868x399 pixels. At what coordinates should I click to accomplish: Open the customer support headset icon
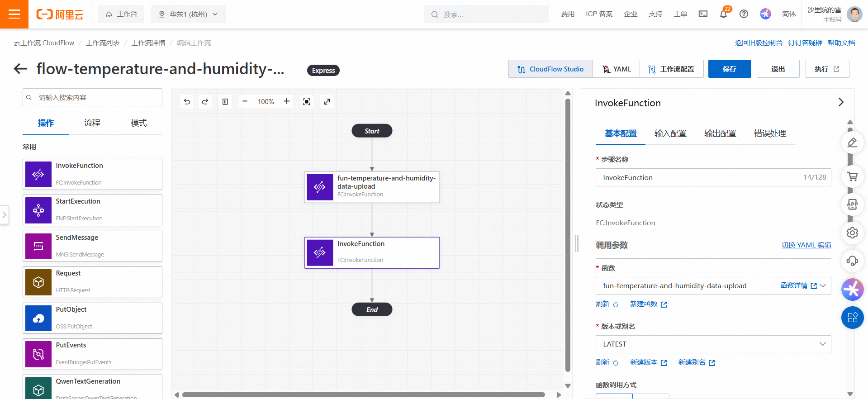pos(852,261)
